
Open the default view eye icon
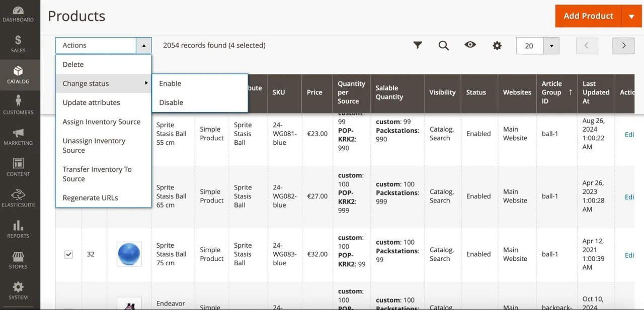470,45
